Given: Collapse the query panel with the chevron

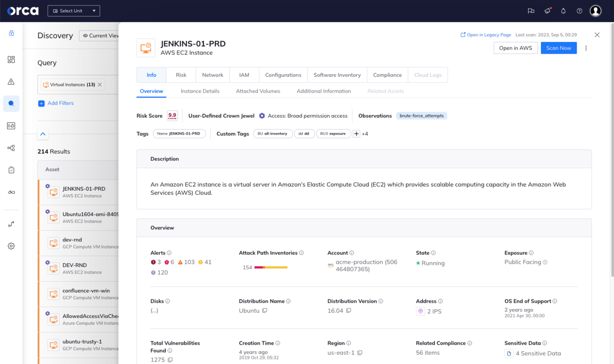Looking at the screenshot, I should pos(43,134).
